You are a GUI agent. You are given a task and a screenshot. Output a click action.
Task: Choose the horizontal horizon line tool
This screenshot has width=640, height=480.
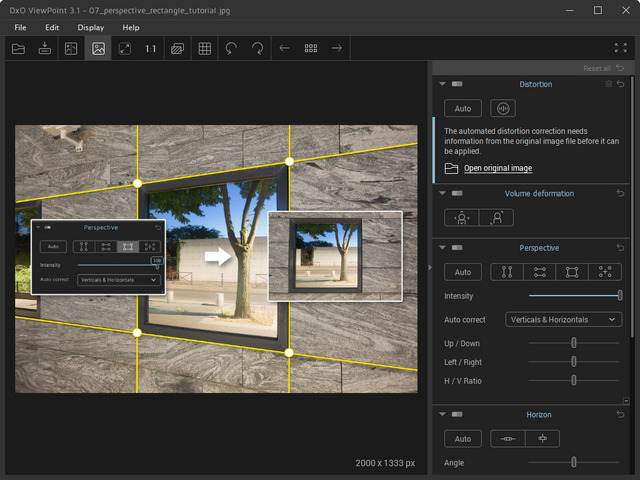click(x=508, y=439)
